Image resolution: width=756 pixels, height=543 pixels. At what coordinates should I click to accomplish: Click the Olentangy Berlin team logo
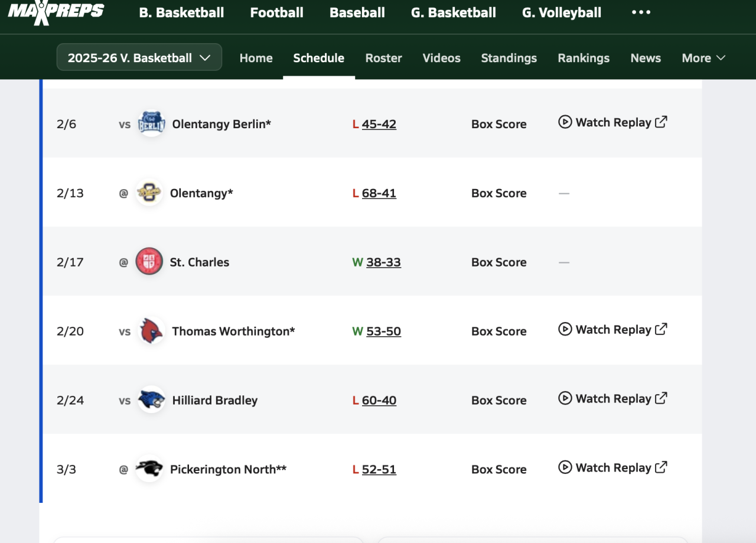click(151, 124)
